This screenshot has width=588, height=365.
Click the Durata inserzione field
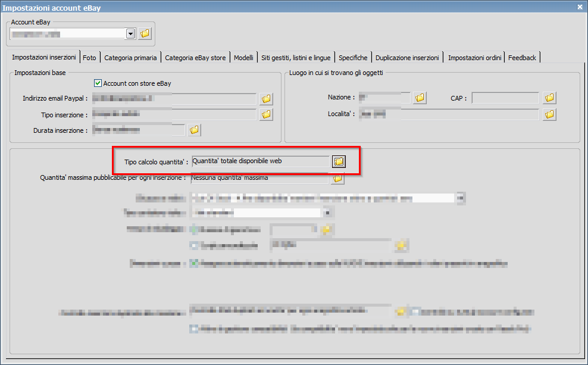pyautogui.click(x=139, y=130)
